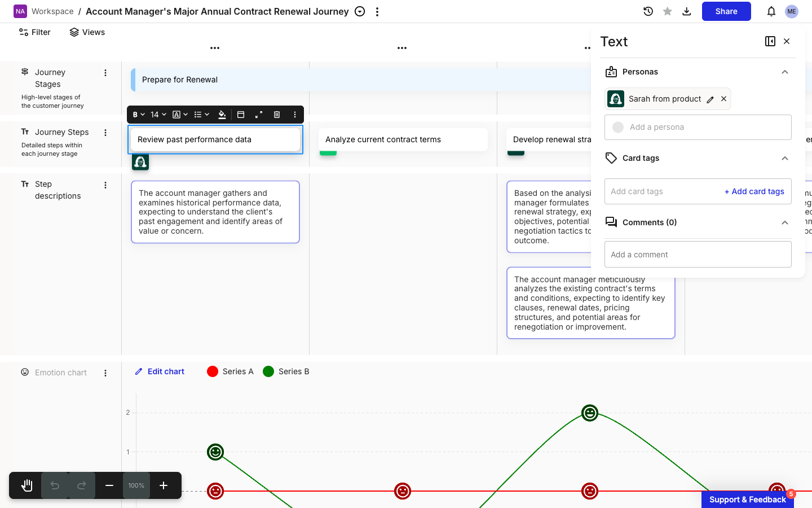Toggle side panel dock icon
The image size is (812, 508).
770,41
